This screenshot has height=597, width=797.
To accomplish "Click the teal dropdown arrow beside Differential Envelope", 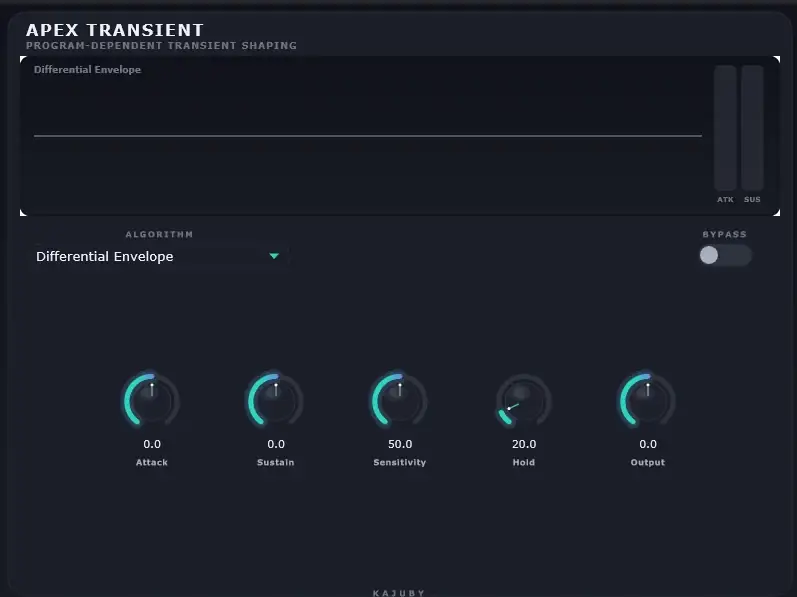I will pyautogui.click(x=274, y=256).
